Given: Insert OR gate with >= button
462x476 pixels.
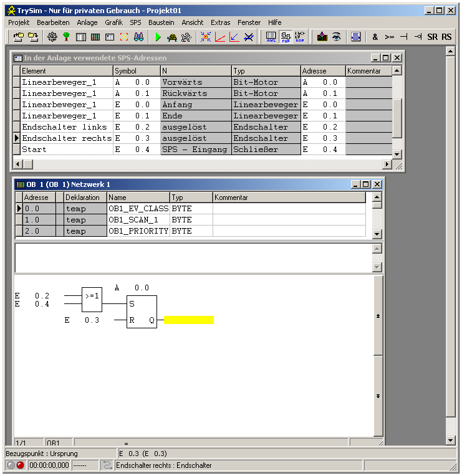Looking at the screenshot, I should [390, 37].
